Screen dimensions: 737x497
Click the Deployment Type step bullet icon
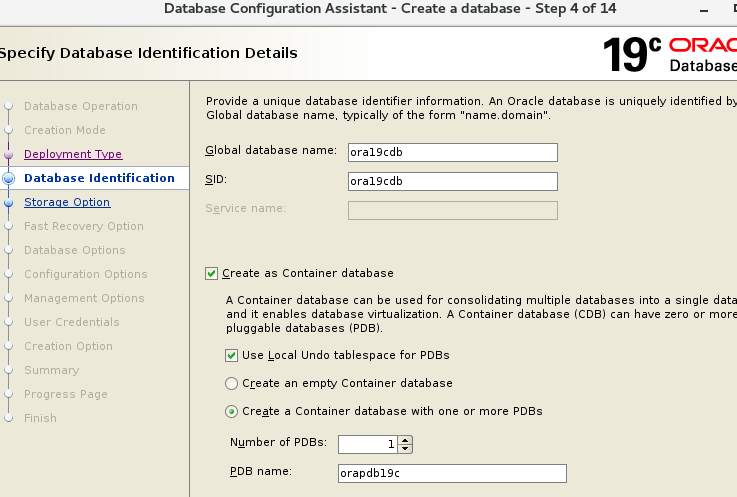(8, 154)
